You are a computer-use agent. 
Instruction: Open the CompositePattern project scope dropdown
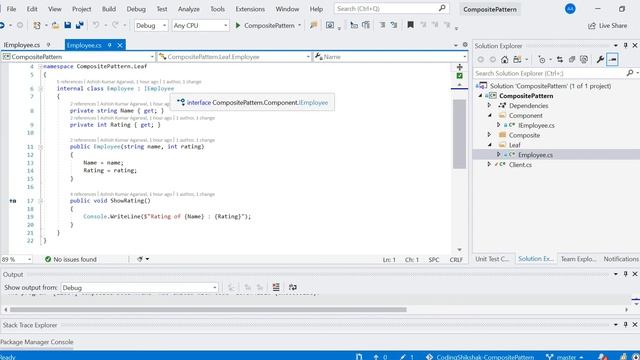pos(78,57)
